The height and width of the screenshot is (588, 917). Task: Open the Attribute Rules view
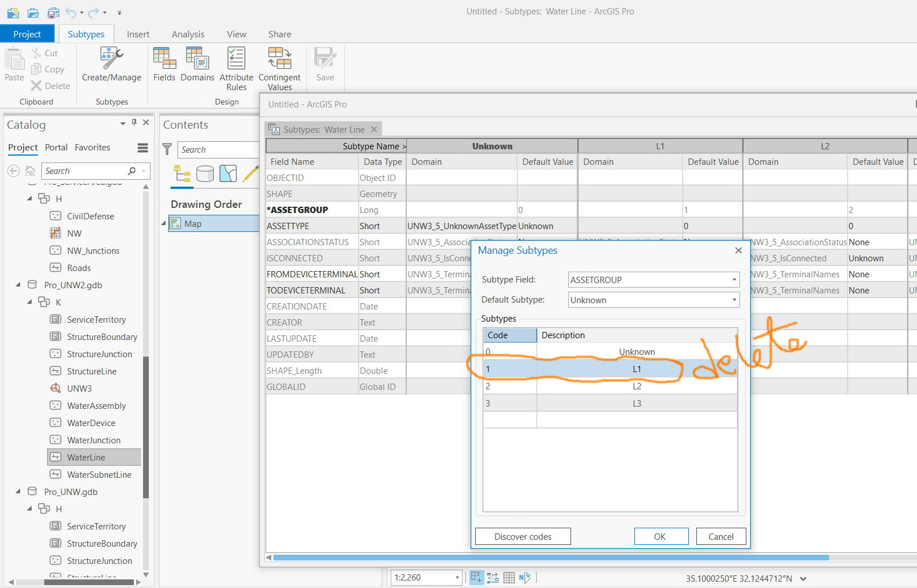(x=236, y=69)
